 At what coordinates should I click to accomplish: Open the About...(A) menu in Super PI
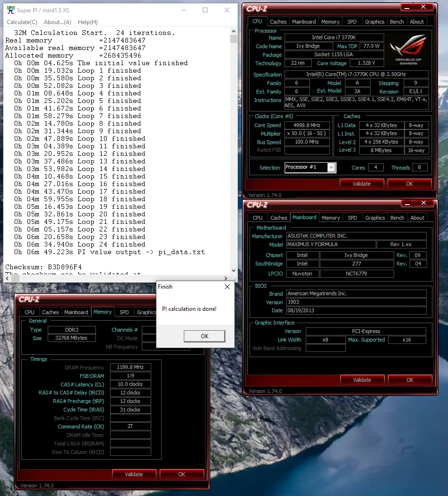[58, 22]
